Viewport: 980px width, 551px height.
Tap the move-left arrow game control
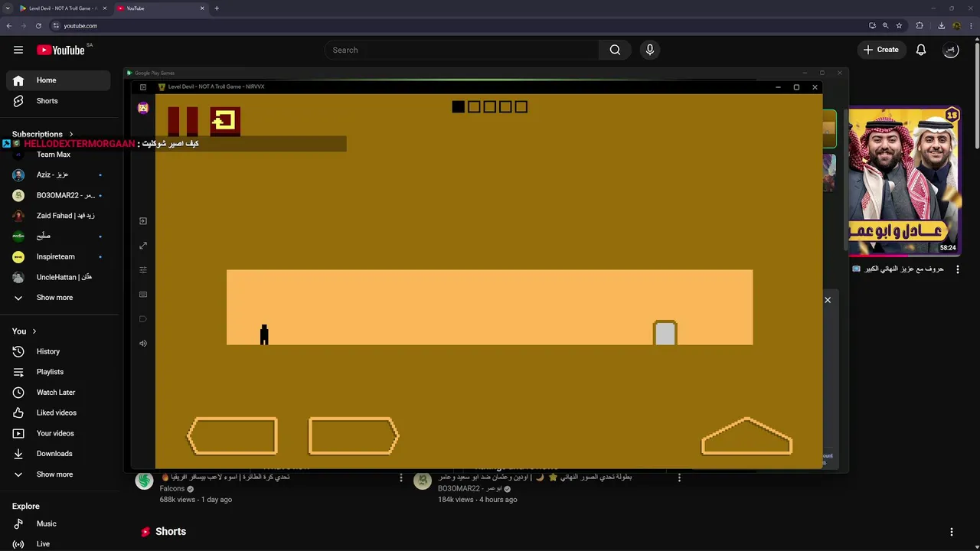coord(233,436)
